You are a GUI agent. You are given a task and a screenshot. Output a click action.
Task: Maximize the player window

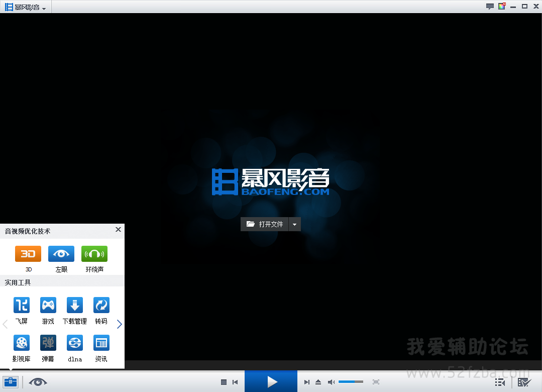pyautogui.click(x=524, y=6)
